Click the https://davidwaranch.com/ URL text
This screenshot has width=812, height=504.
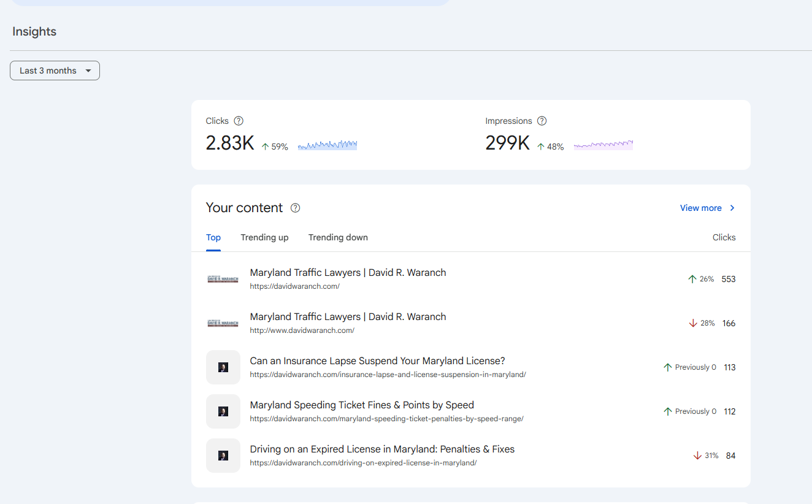coord(295,286)
